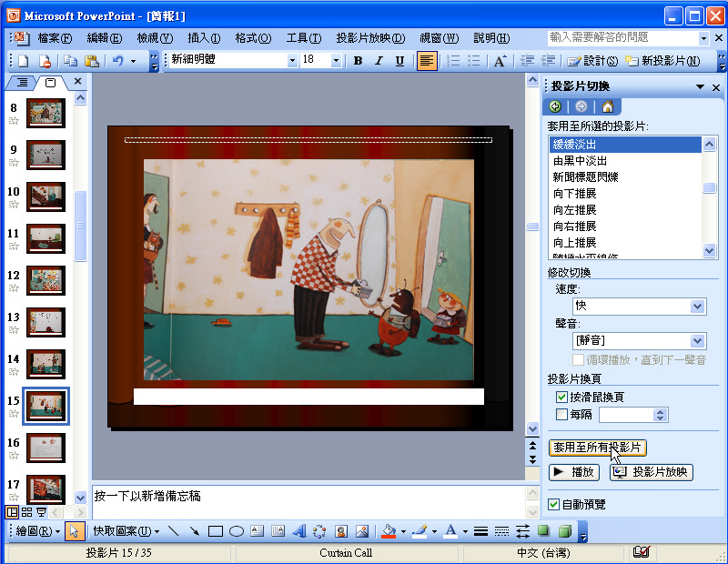Apply the fill color swatch

pyautogui.click(x=389, y=531)
